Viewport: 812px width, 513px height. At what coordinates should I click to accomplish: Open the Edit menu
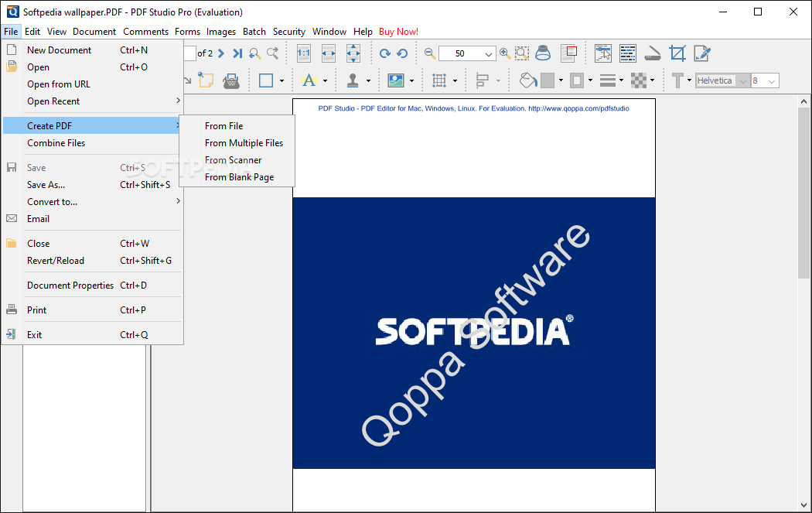32,32
